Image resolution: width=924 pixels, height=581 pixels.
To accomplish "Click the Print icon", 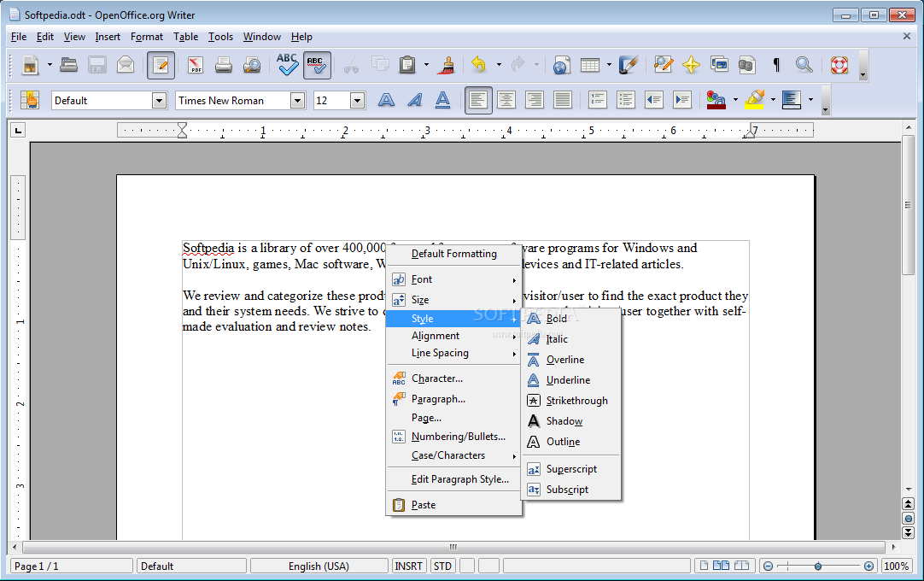I will click(x=224, y=65).
